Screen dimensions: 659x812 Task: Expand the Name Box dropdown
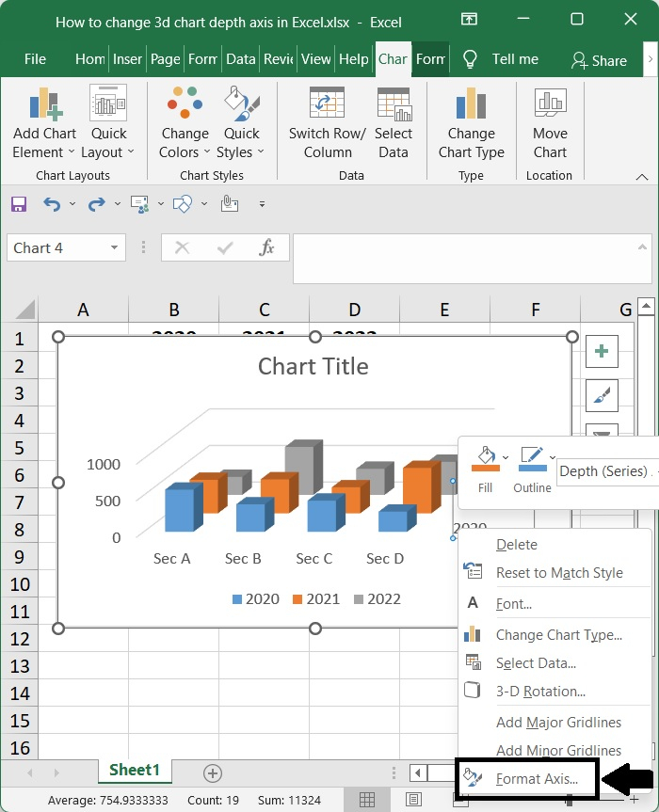pyautogui.click(x=114, y=247)
